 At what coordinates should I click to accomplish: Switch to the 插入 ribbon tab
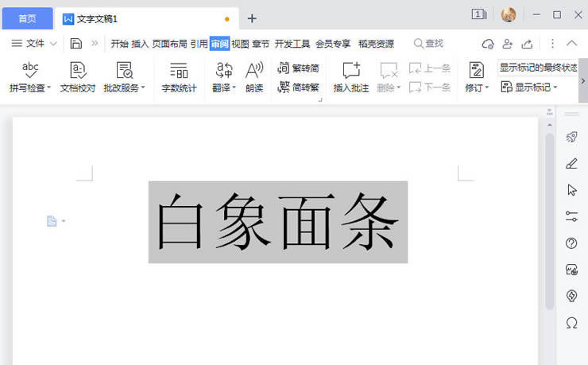tap(141, 44)
